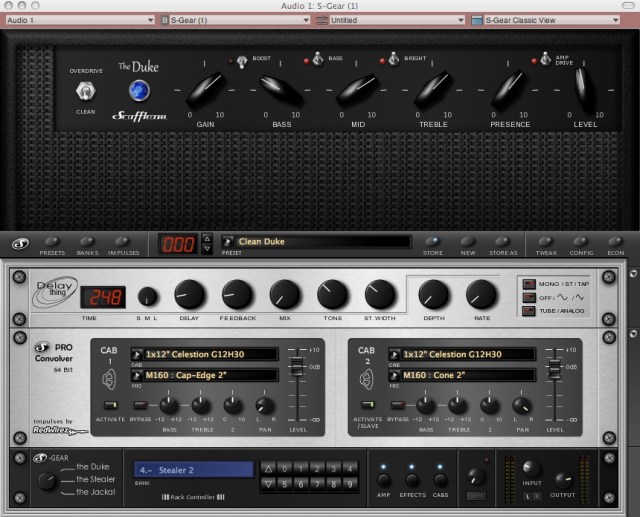Open the Audio 1 track dropdown
Screen dimensions: 640x517
pos(80,20)
